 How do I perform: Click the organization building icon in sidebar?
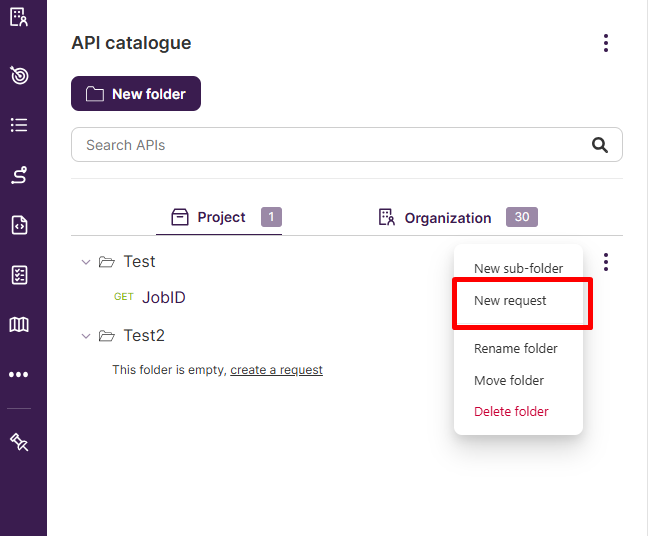tap(19, 17)
